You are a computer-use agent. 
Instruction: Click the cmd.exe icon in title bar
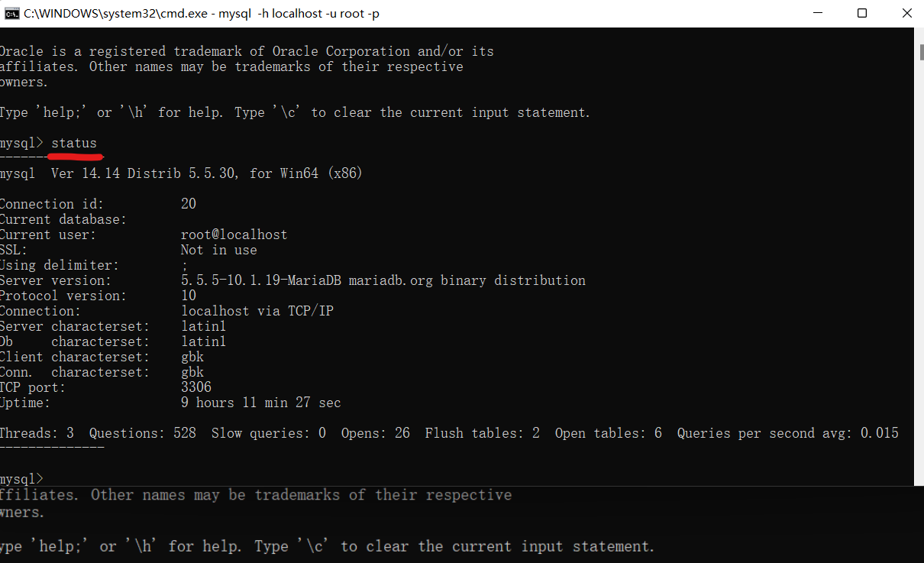pos(11,13)
